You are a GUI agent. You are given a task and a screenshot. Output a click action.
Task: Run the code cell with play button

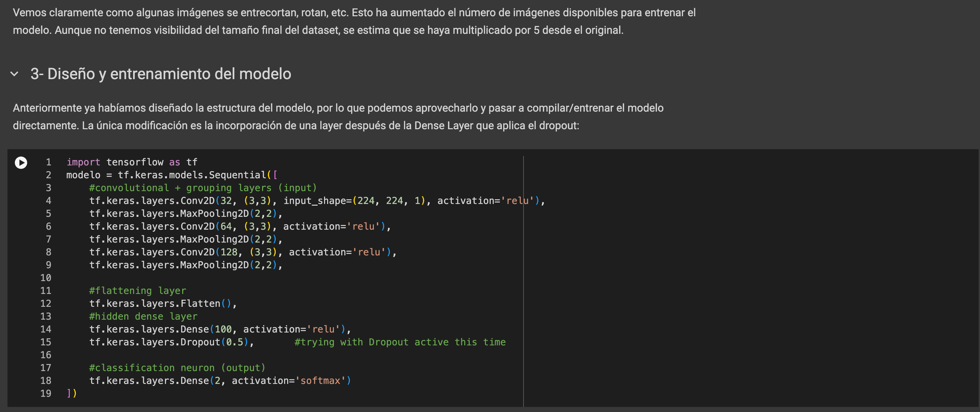[x=21, y=163]
